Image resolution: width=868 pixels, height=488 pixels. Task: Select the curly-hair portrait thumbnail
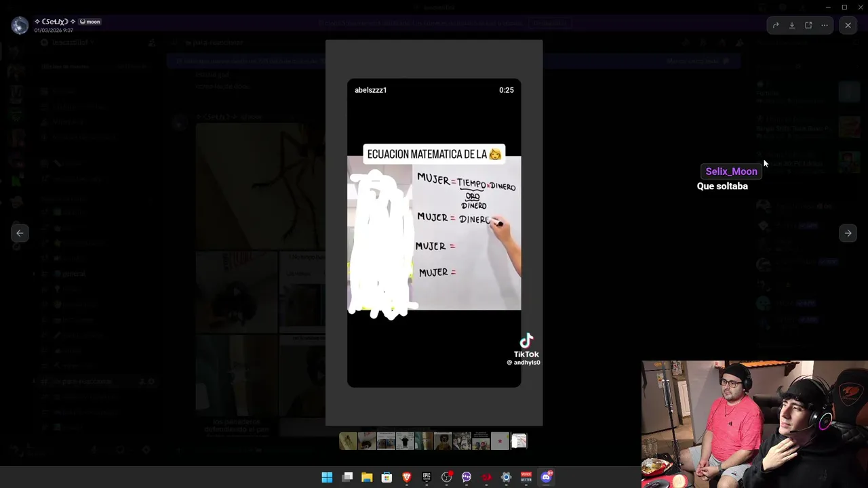coord(443,442)
